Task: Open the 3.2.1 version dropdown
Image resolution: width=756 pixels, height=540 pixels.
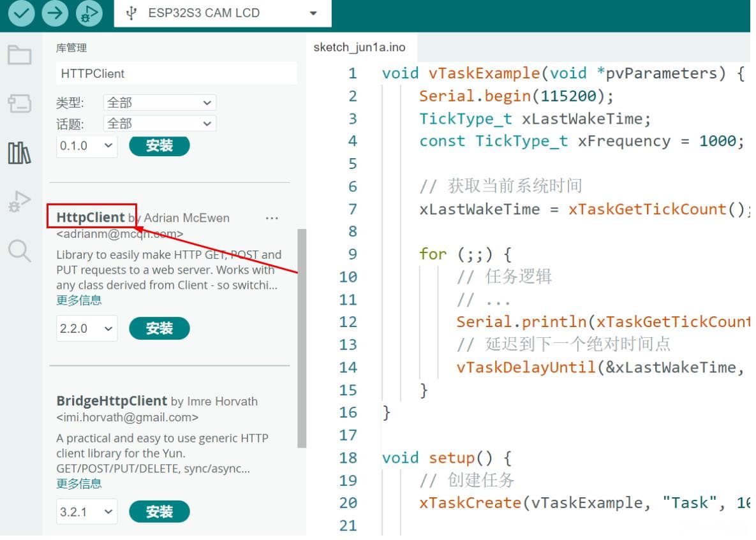Action: (x=87, y=511)
